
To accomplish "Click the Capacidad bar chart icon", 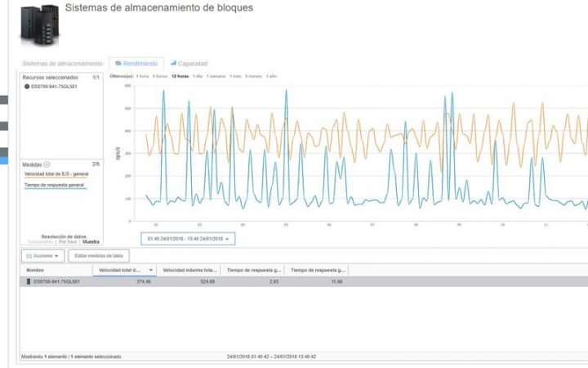I will pyautogui.click(x=173, y=63).
